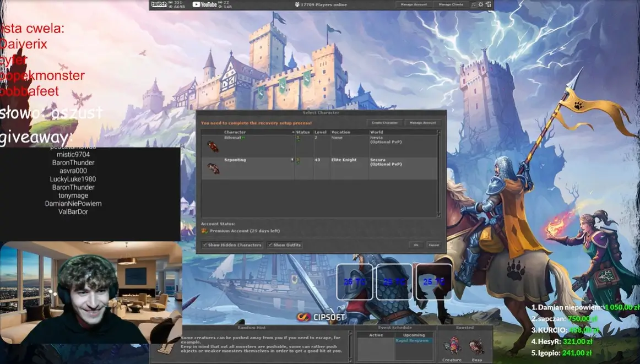
Task: Click LuckyLuke1980 in the giveaway list
Action: (x=73, y=179)
